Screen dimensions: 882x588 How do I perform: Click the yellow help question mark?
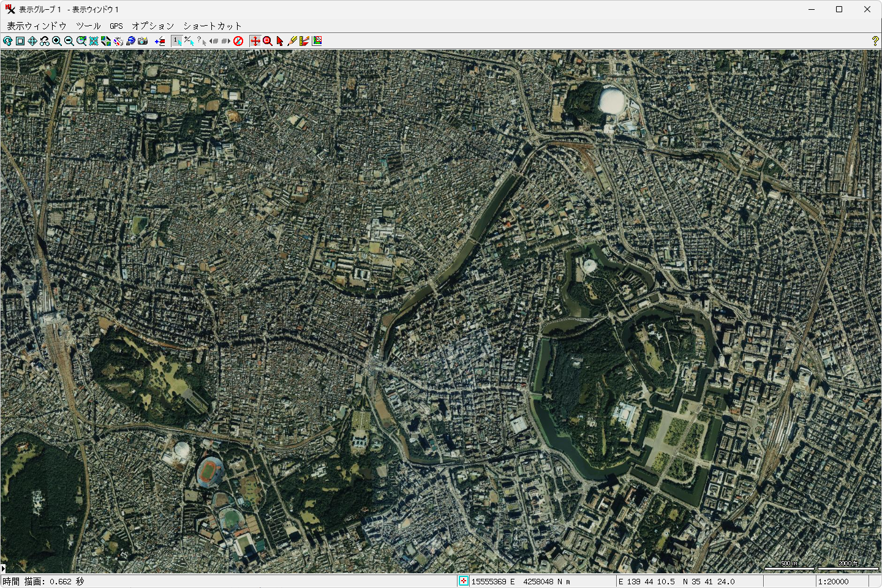875,41
